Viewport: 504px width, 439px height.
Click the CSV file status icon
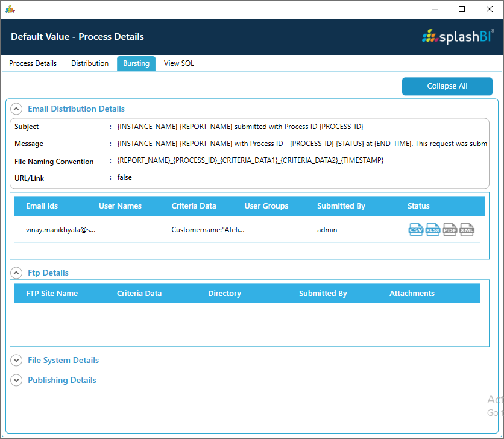coord(416,230)
